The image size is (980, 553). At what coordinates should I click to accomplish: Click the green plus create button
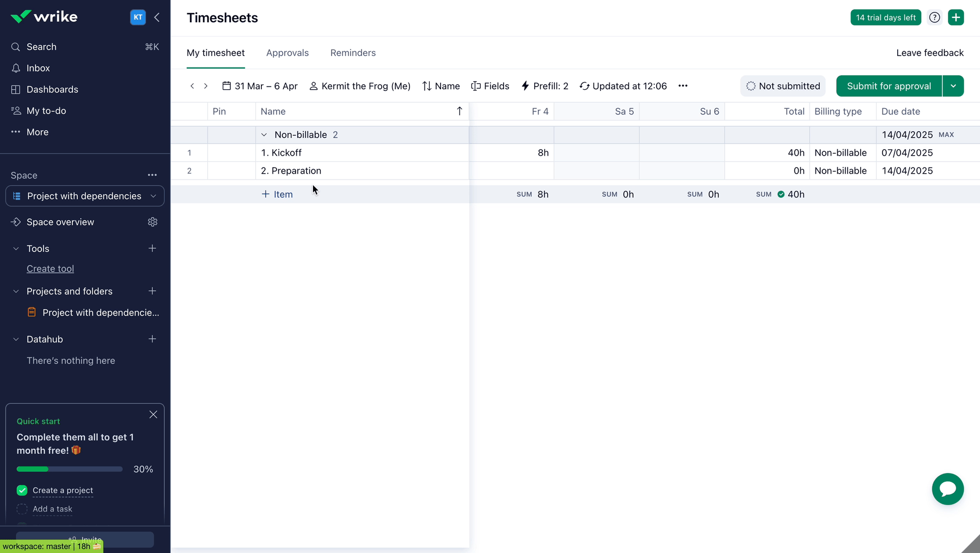pos(955,17)
